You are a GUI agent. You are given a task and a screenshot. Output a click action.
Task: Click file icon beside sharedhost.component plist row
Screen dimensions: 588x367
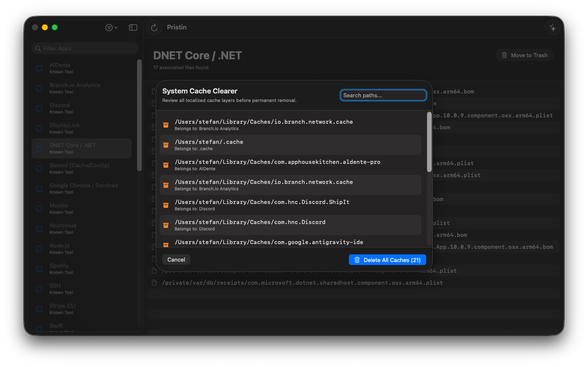pyautogui.click(x=155, y=283)
